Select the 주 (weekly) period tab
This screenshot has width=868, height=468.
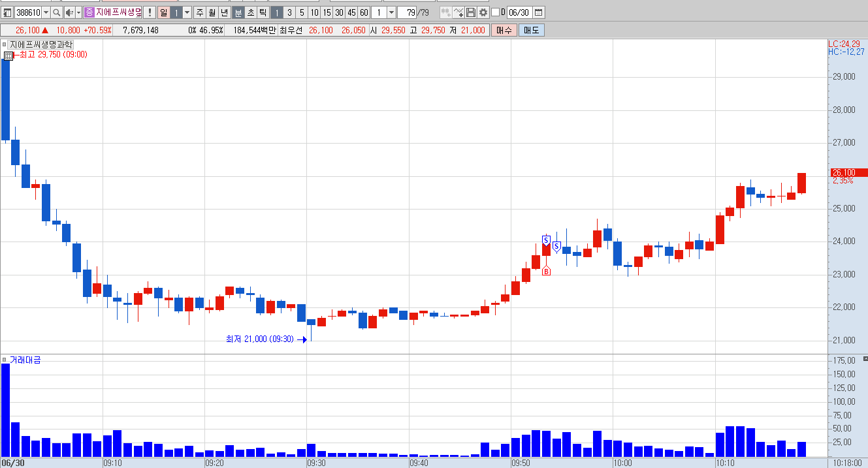(x=199, y=12)
